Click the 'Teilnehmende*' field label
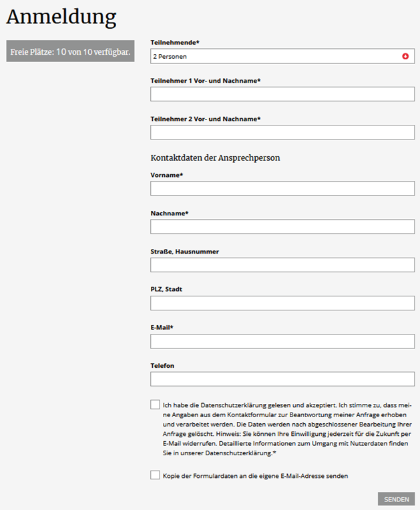Viewport: 420px width, 510px height. pyautogui.click(x=175, y=42)
